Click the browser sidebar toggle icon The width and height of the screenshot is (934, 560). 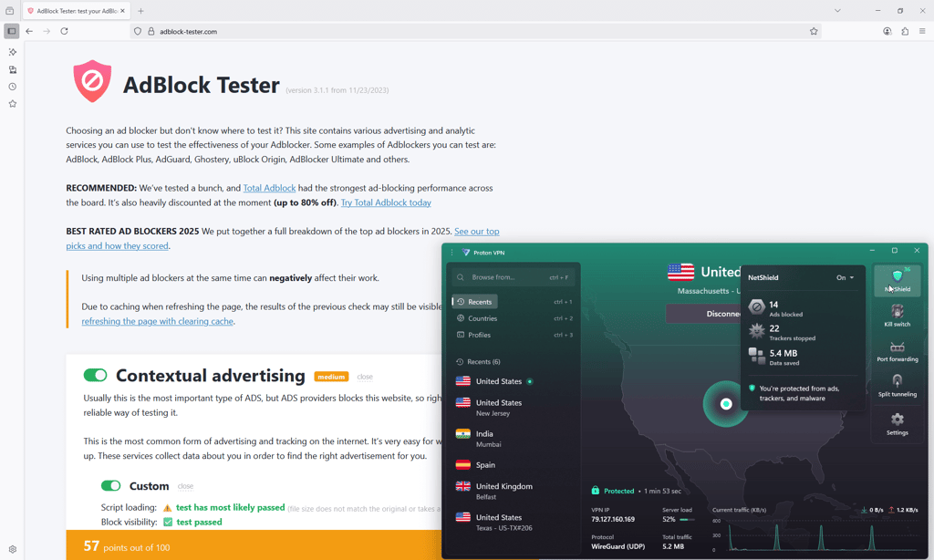point(11,31)
